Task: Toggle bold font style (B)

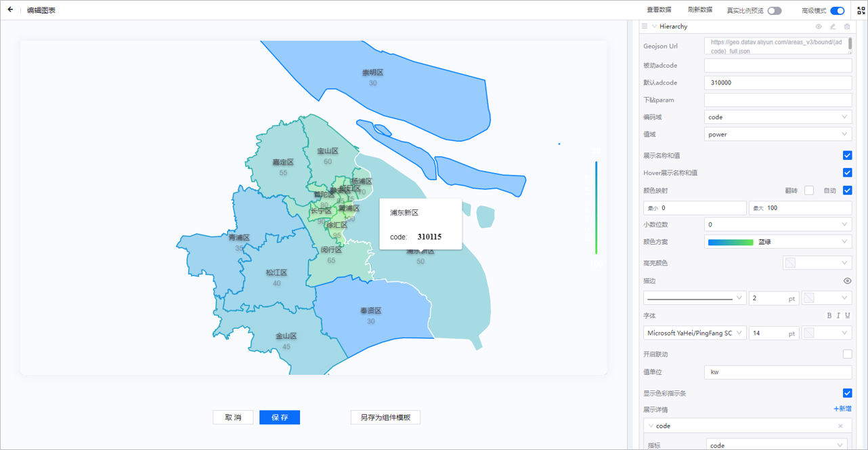Action: (829, 316)
